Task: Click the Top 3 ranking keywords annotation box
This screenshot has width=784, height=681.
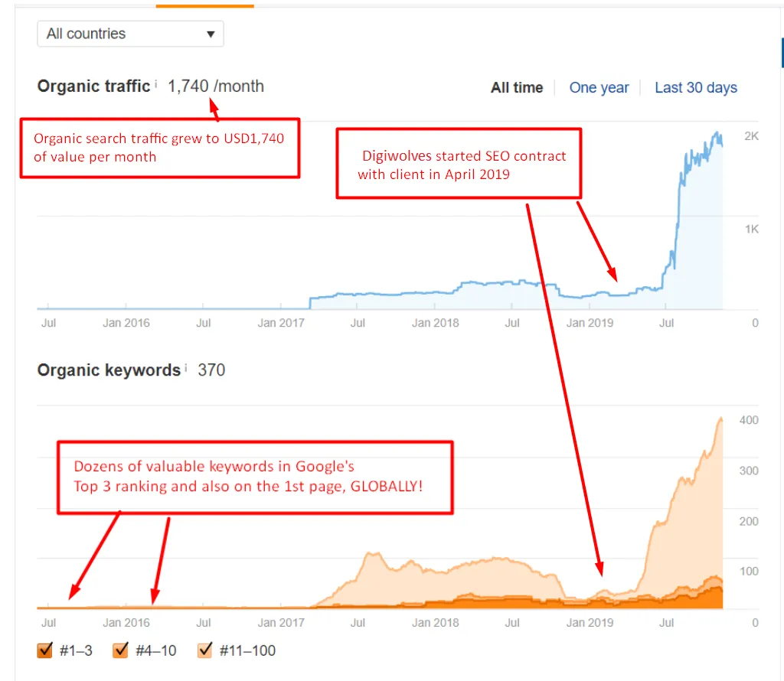Action: point(255,477)
